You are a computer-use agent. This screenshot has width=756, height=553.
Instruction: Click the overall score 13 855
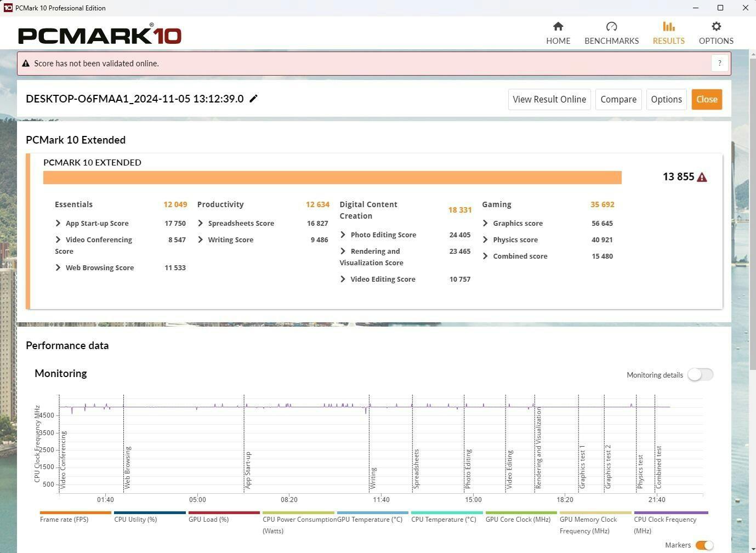coord(678,176)
